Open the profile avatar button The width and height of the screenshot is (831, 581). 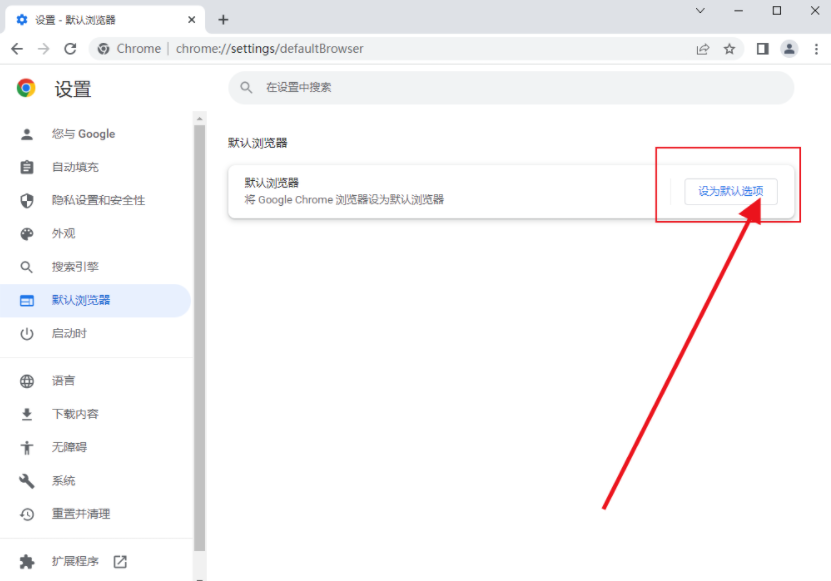(789, 49)
